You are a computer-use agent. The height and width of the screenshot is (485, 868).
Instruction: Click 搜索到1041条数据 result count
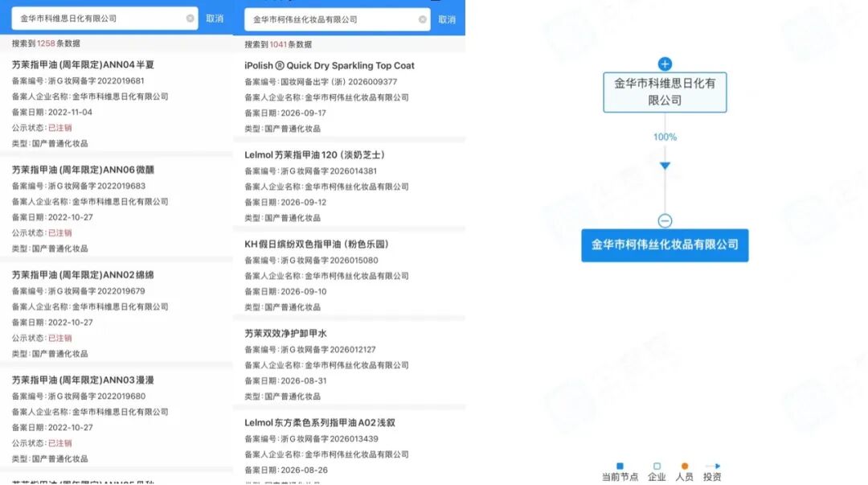[278, 44]
